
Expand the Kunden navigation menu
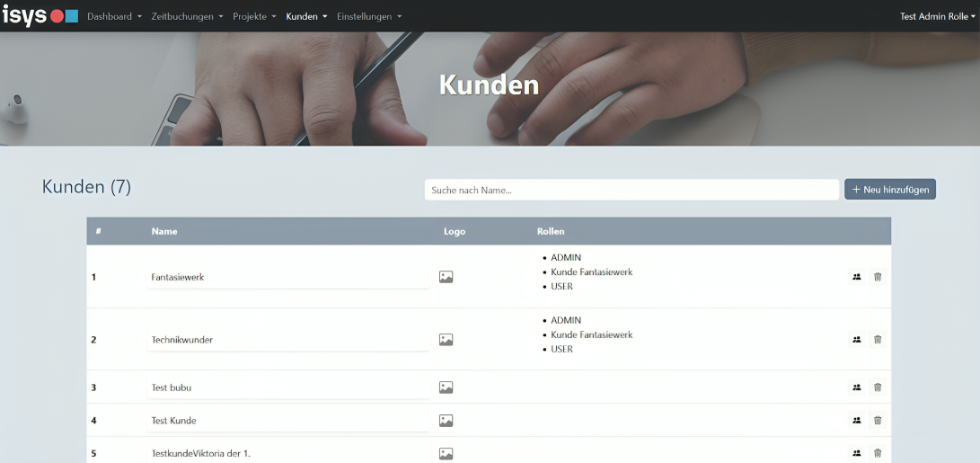[x=306, y=16]
